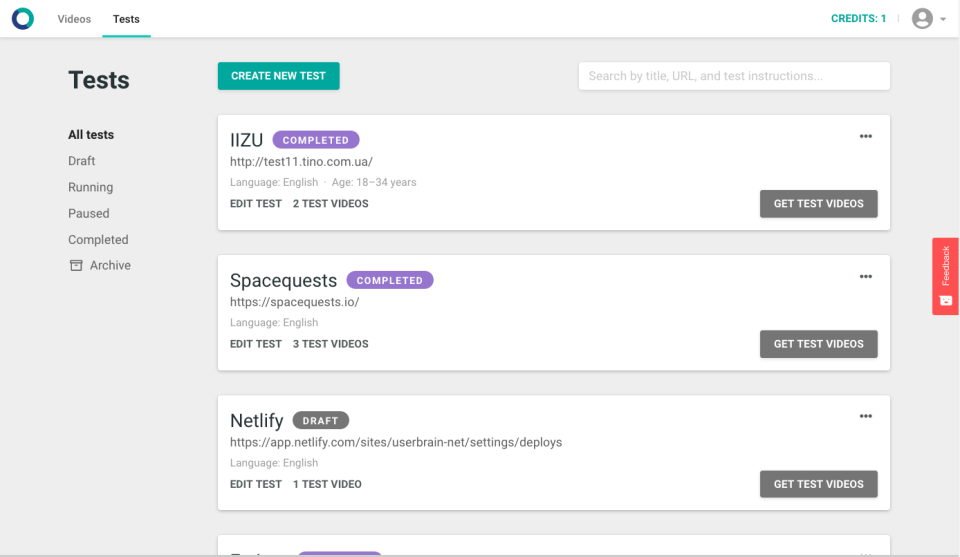Open the three-dot menu for IIZU
This screenshot has height=557, width=960.
pyautogui.click(x=865, y=137)
